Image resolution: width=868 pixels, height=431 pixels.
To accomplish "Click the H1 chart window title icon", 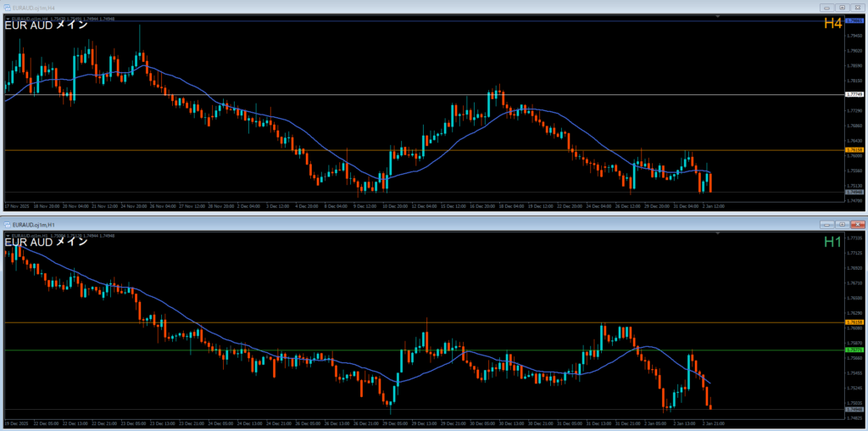I will 7,224.
